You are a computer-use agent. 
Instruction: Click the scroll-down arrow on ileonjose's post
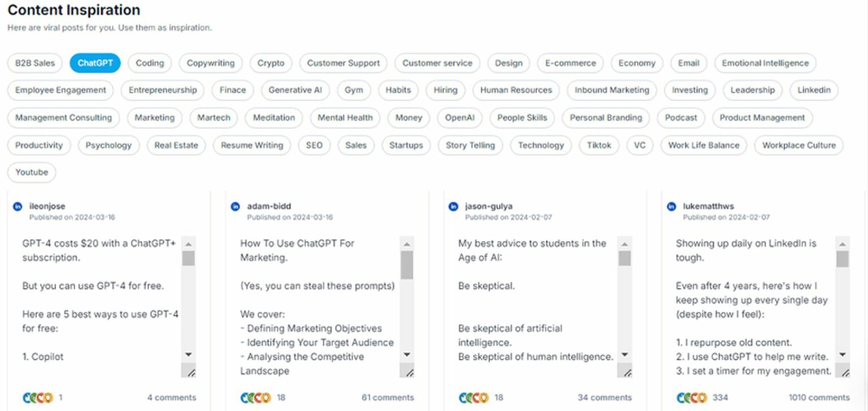point(188,355)
